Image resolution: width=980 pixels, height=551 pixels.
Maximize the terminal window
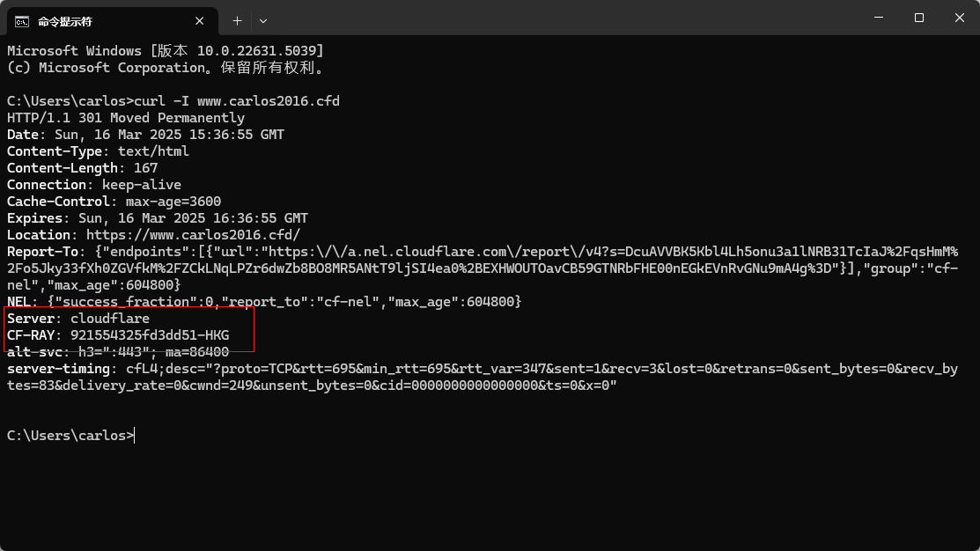pos(918,18)
